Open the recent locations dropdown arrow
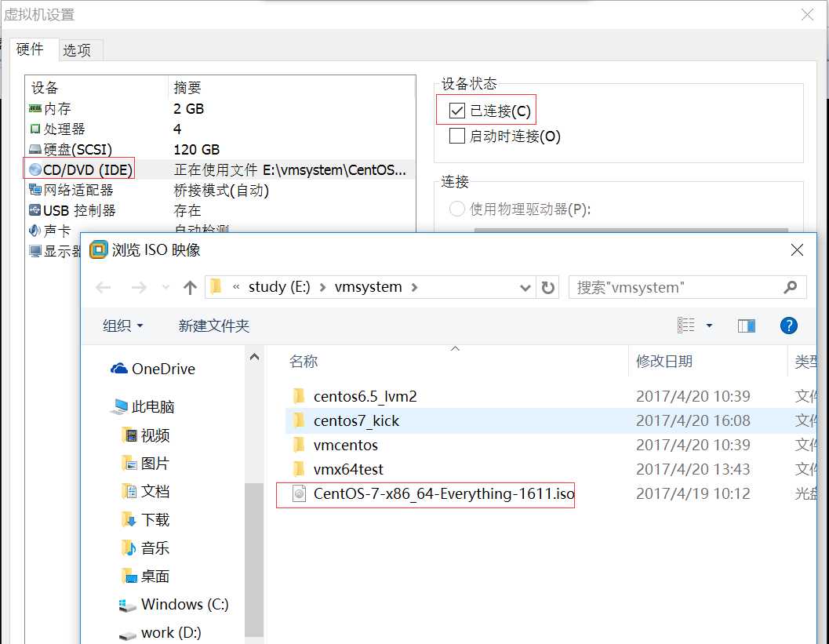This screenshot has width=829, height=644. [x=165, y=288]
